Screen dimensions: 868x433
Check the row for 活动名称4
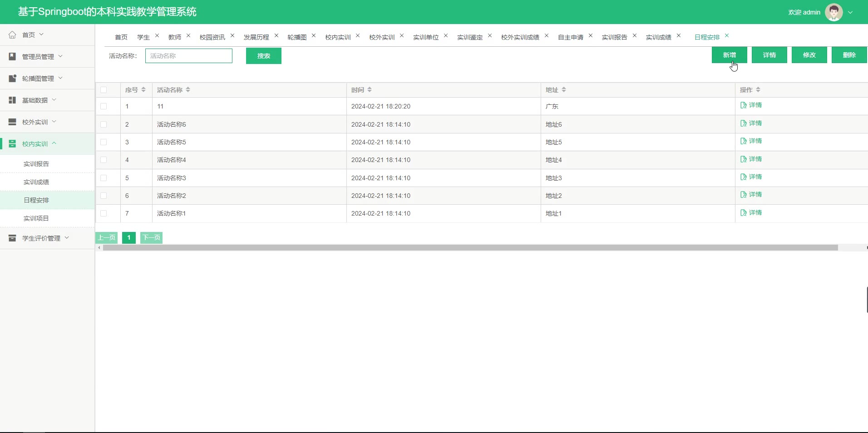(x=104, y=160)
